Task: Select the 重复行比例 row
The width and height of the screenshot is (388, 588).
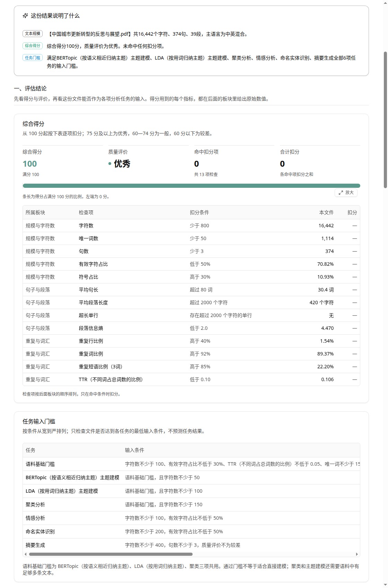Action: click(191, 341)
